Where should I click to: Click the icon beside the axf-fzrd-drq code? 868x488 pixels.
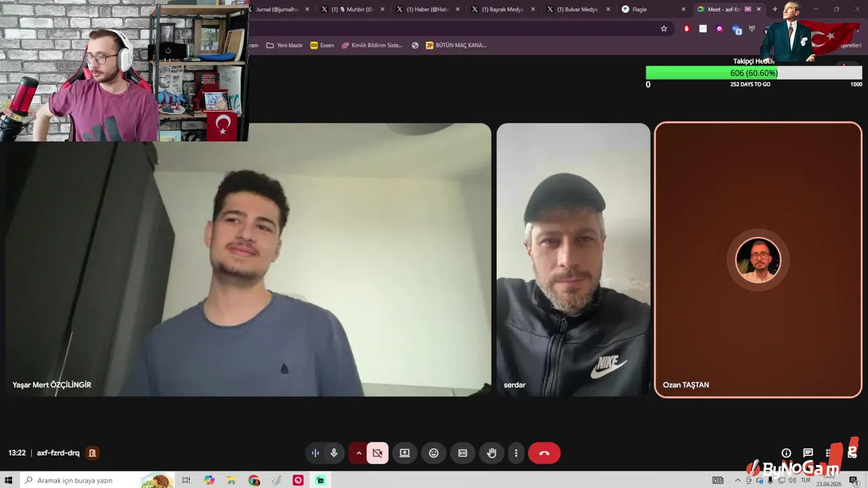(93, 453)
